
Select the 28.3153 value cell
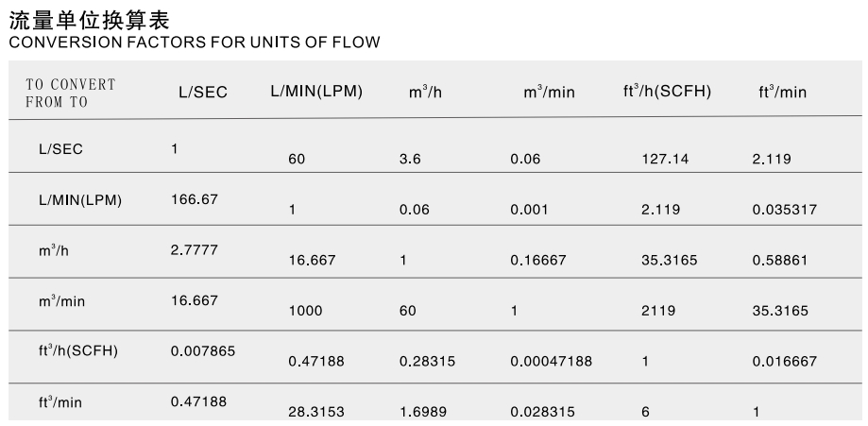click(316, 412)
